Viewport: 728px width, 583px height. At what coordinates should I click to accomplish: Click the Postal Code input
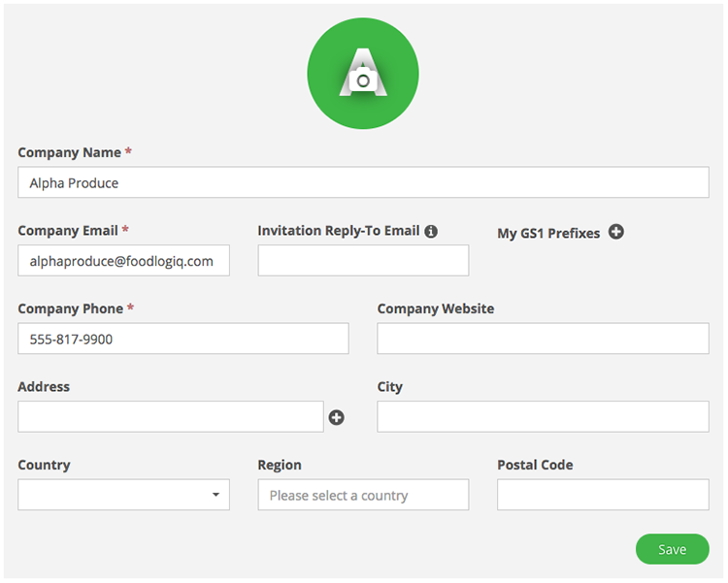(x=603, y=495)
